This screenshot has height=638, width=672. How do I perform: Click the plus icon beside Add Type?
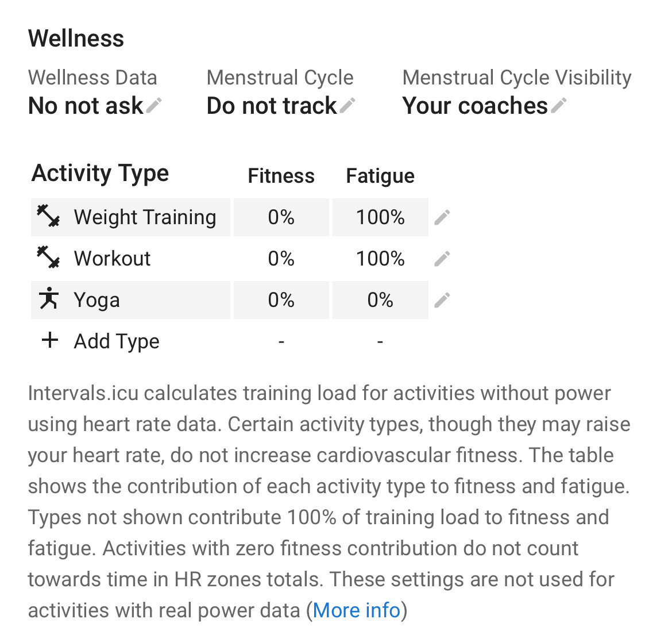click(x=50, y=340)
